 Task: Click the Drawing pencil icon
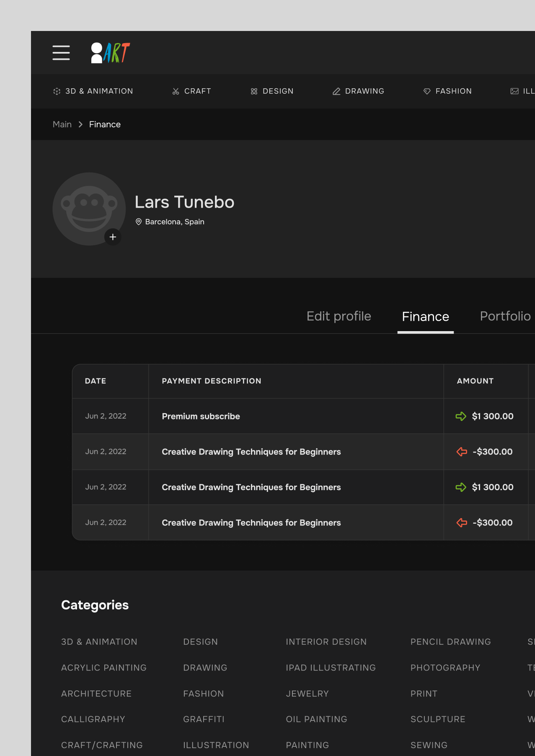tap(336, 91)
